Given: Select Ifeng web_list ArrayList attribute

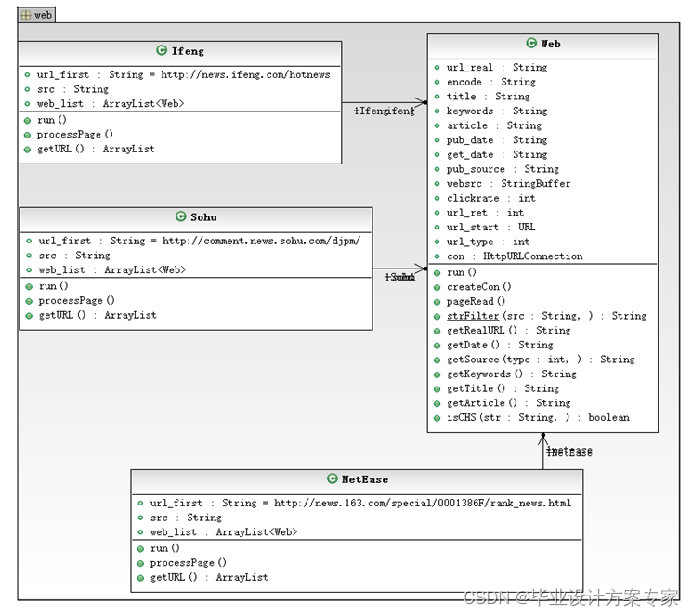Looking at the screenshot, I should pos(111,104).
